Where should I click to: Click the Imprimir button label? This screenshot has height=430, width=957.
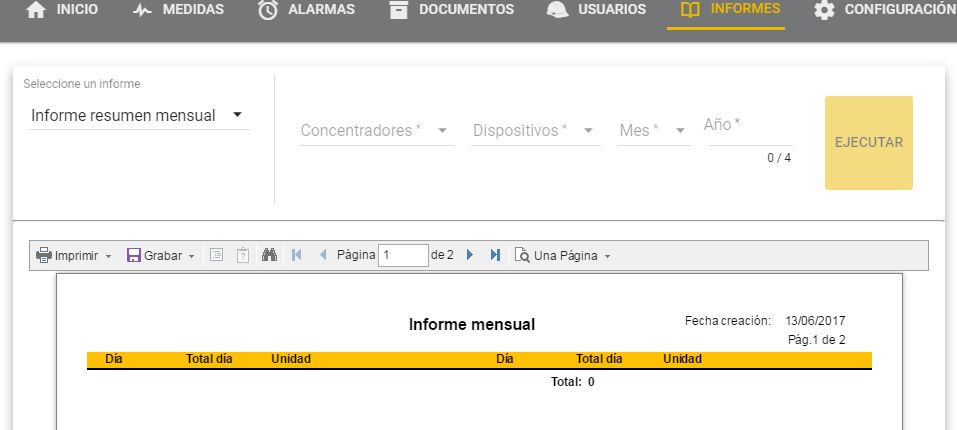click(76, 256)
